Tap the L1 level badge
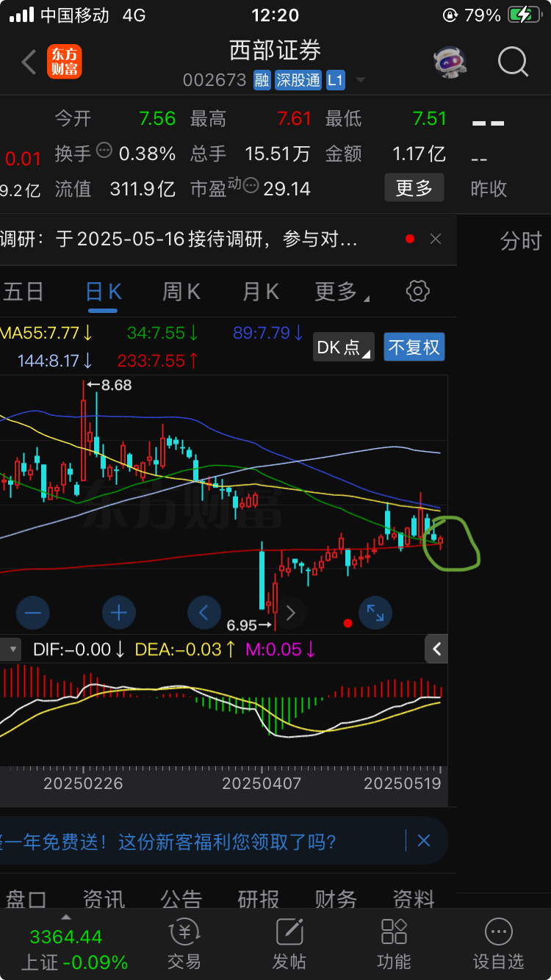 (x=335, y=80)
